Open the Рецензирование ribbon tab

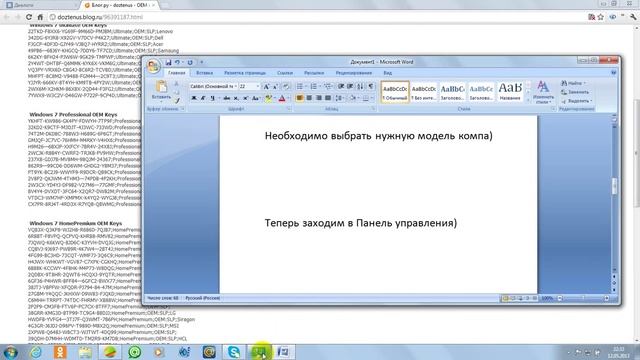(x=354, y=73)
